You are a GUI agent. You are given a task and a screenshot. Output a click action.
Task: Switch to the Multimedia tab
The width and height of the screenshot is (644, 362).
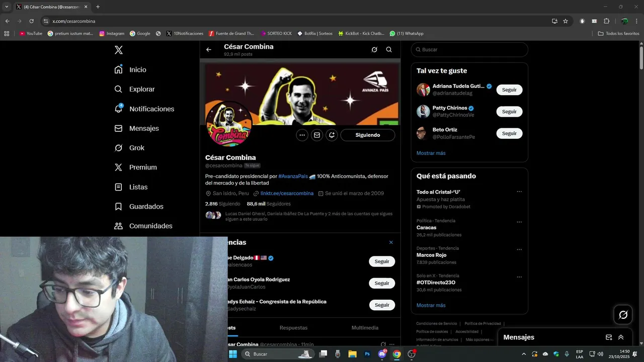pyautogui.click(x=365, y=328)
